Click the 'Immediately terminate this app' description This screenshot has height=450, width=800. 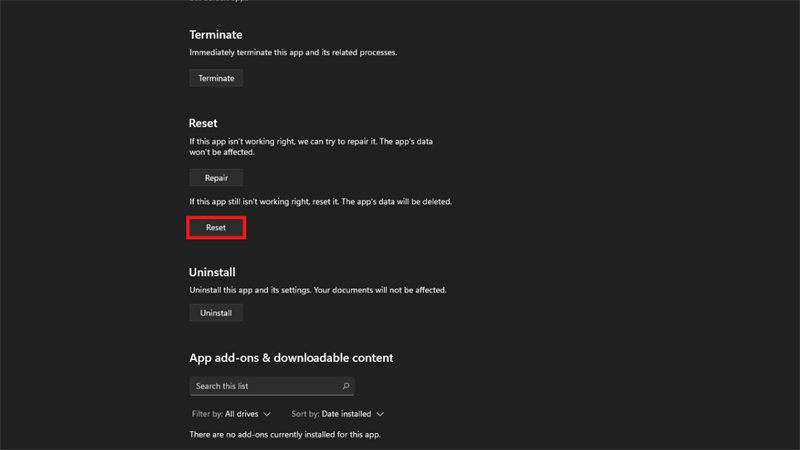pyautogui.click(x=293, y=53)
